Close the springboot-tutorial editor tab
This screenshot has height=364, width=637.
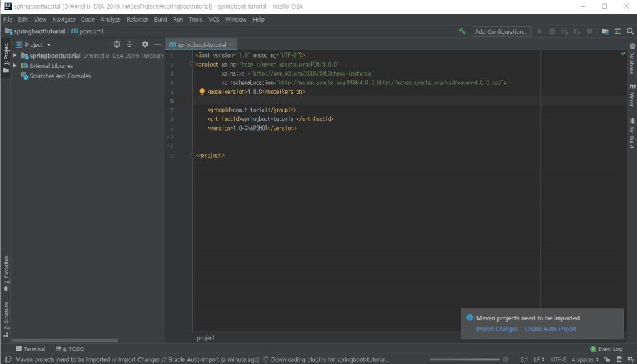click(x=231, y=44)
